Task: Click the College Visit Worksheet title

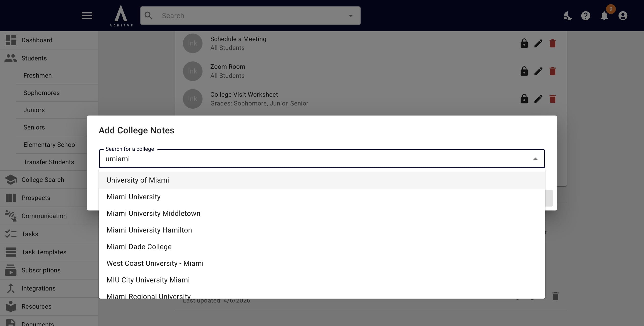Action: [x=244, y=95]
